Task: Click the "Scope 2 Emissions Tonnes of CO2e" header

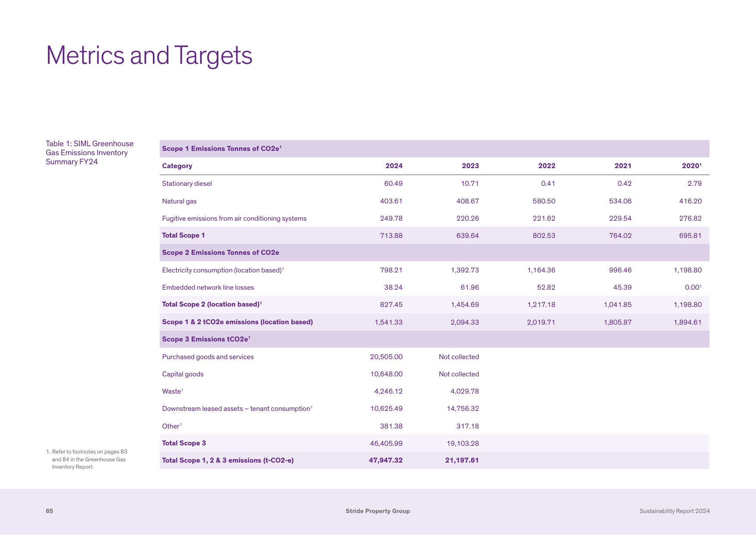Action: point(221,253)
